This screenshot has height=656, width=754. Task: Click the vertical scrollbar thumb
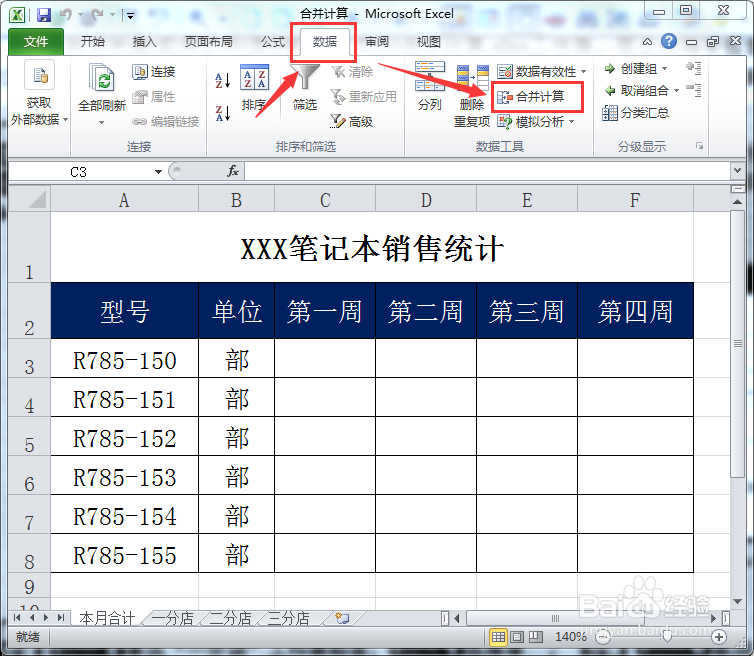pyautogui.click(x=737, y=343)
